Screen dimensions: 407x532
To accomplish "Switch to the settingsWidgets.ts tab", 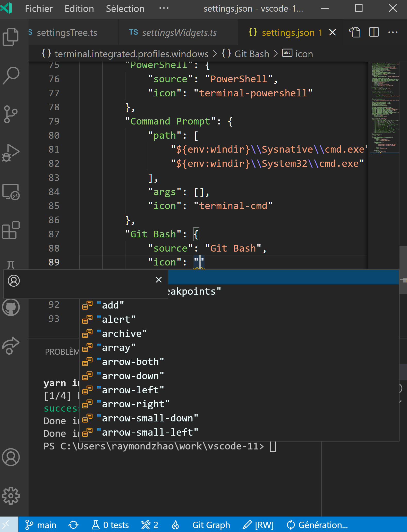I will click(178, 32).
